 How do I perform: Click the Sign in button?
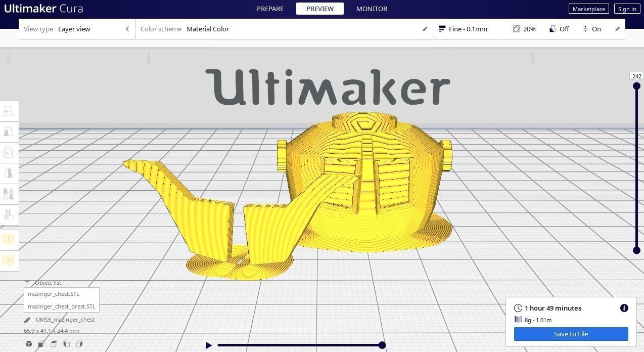click(627, 9)
